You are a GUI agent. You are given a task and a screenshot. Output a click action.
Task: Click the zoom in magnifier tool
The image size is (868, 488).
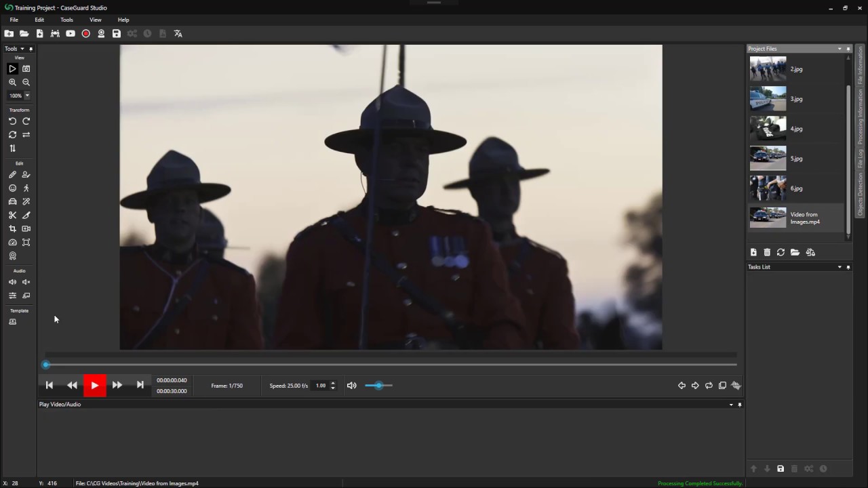click(12, 82)
